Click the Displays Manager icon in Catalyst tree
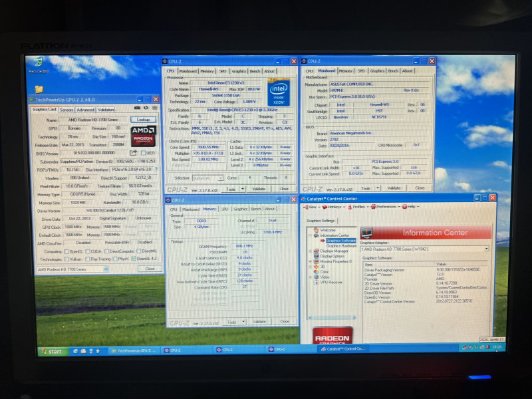Screen dimensions: 532x399 pyautogui.click(x=316, y=251)
